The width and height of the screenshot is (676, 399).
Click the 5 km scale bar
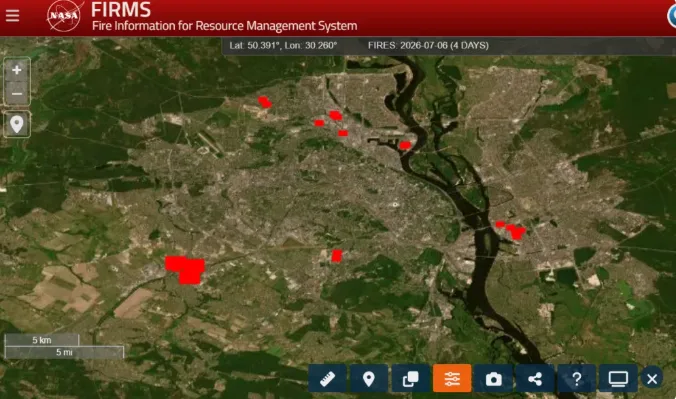point(42,340)
